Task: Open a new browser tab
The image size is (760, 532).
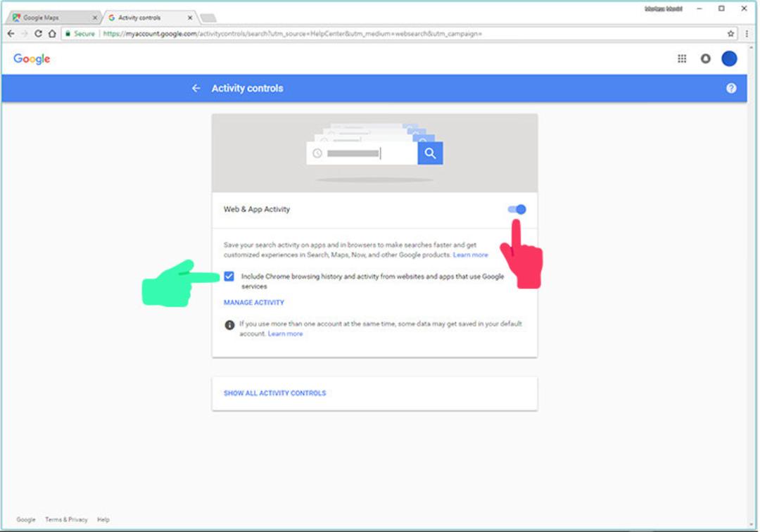Action: tap(208, 18)
